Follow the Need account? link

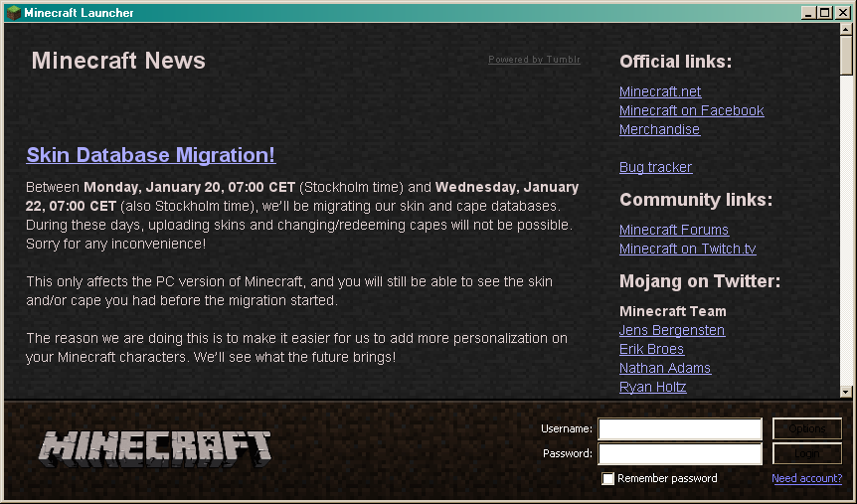806,478
